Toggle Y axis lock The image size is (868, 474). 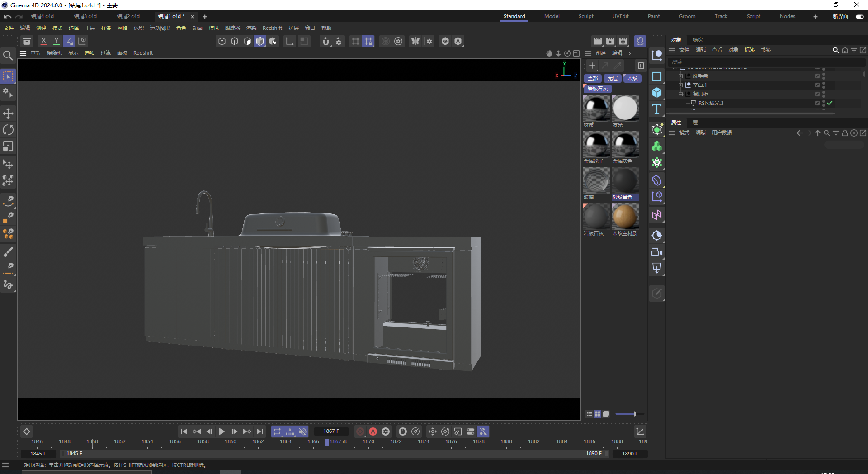click(57, 41)
